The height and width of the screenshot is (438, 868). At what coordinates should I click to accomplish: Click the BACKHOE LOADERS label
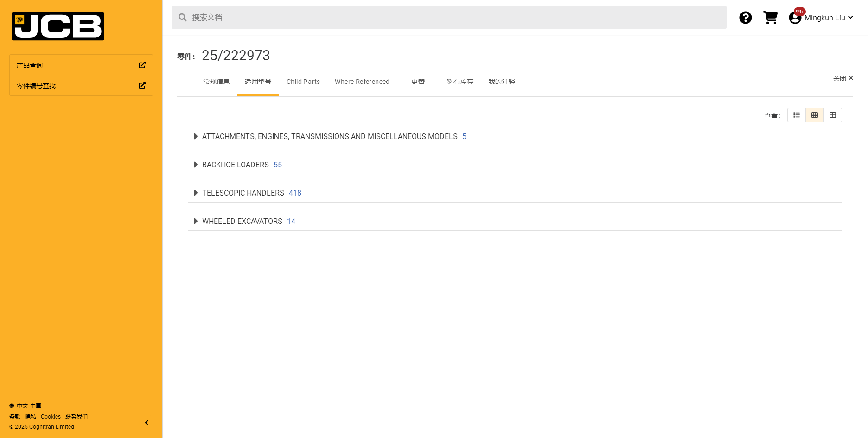pyautogui.click(x=236, y=165)
